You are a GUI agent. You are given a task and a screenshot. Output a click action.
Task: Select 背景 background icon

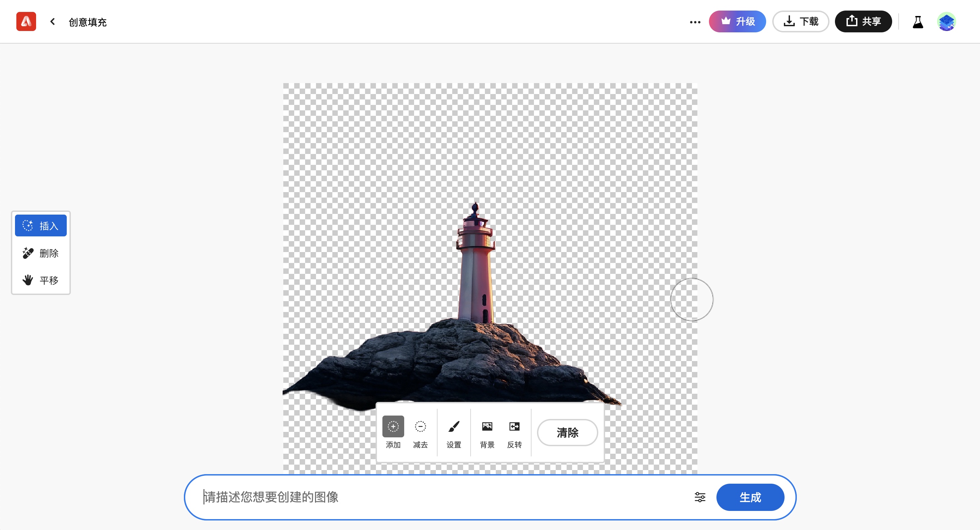pyautogui.click(x=487, y=432)
